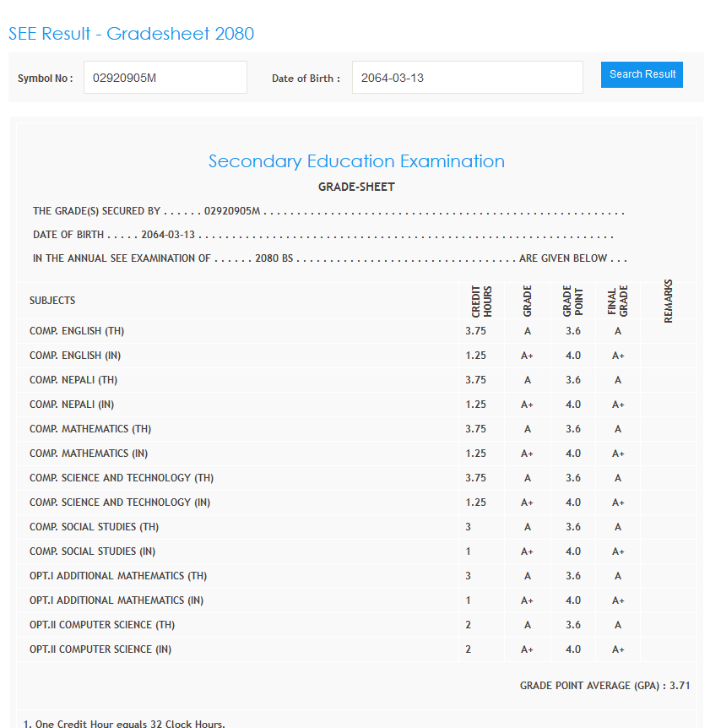Click the GRADE POINT column header

(x=573, y=301)
